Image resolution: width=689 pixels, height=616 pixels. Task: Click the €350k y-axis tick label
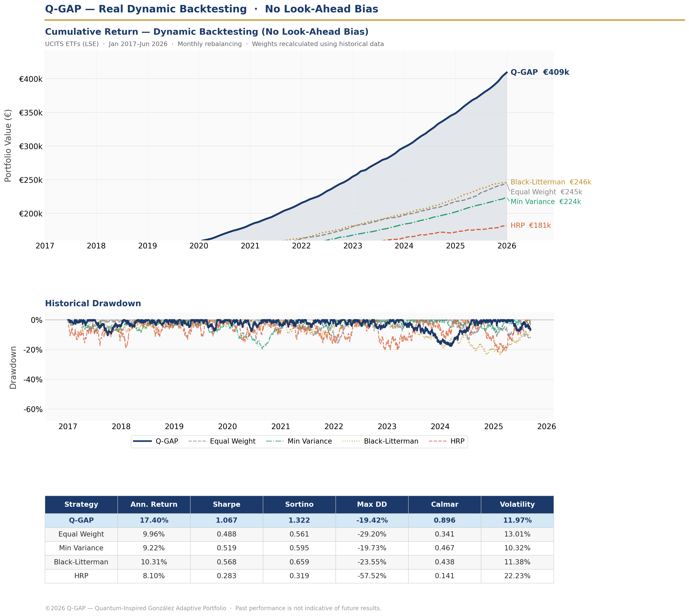pyautogui.click(x=31, y=113)
